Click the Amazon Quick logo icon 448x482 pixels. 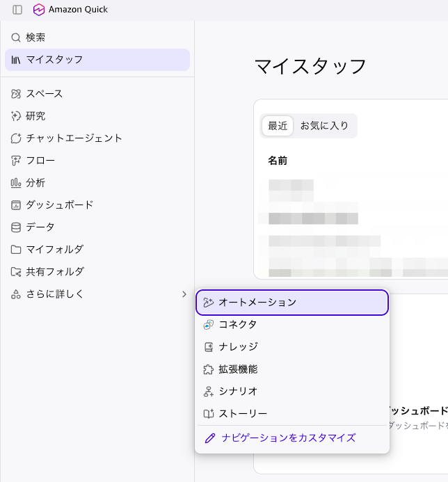coord(39,10)
